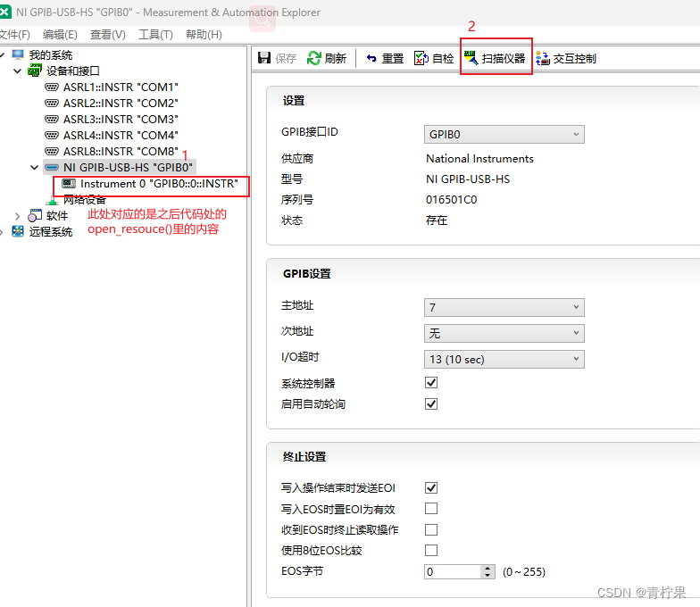The width and height of the screenshot is (700, 607).
Task: Open the Help (帮助) menu
Action: pos(204,34)
